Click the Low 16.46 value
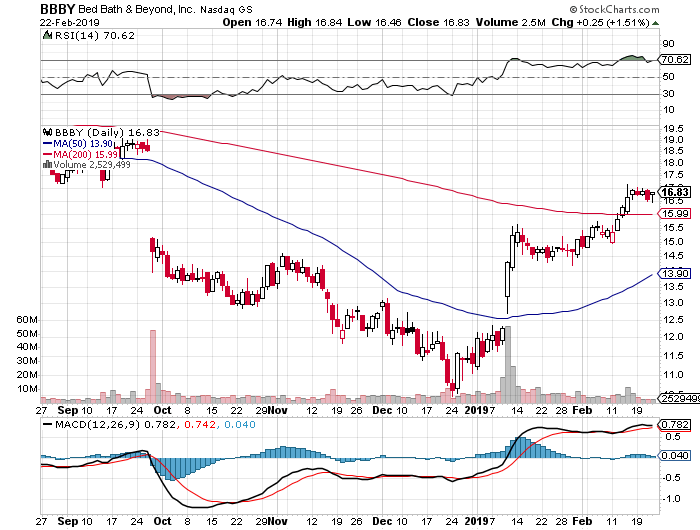Image resolution: width=700 pixels, height=530 pixels. point(374,22)
